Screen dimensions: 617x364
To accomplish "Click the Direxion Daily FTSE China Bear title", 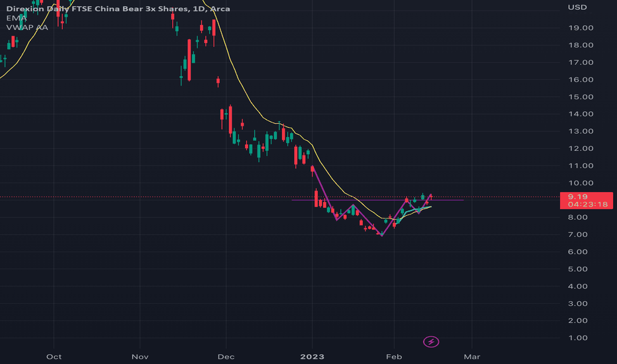I will (x=118, y=9).
